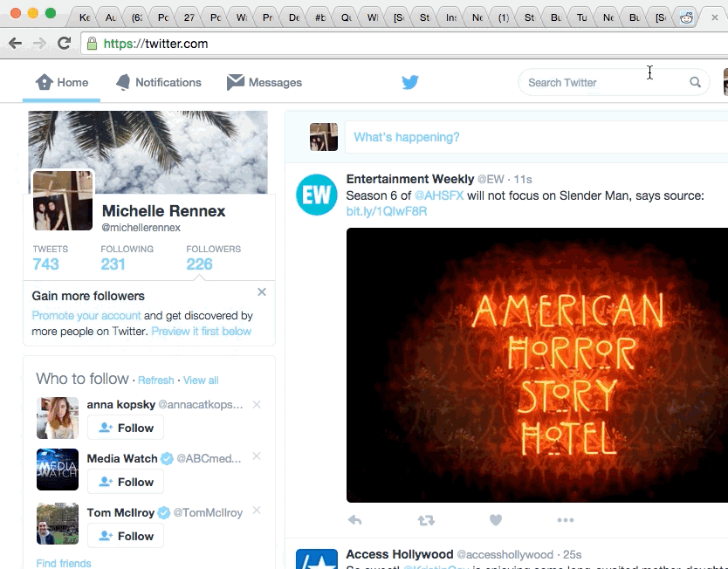728x569 pixels.
Task: Click the reply arrow under the EW tweet
Action: pyautogui.click(x=355, y=520)
